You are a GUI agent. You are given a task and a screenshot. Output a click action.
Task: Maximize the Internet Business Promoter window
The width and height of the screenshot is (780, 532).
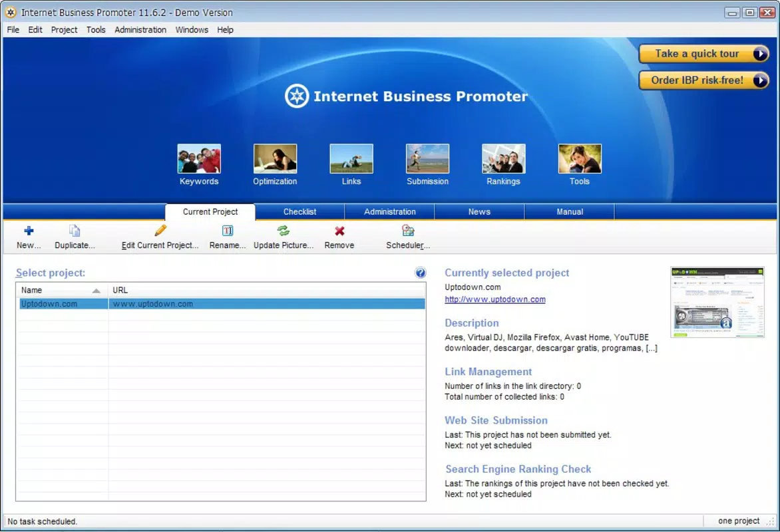(x=749, y=13)
